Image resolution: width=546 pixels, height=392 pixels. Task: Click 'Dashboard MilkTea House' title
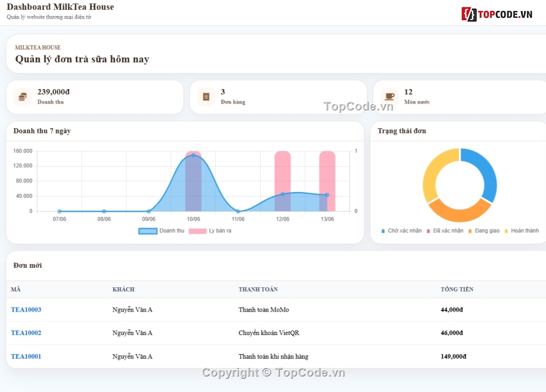click(x=60, y=7)
